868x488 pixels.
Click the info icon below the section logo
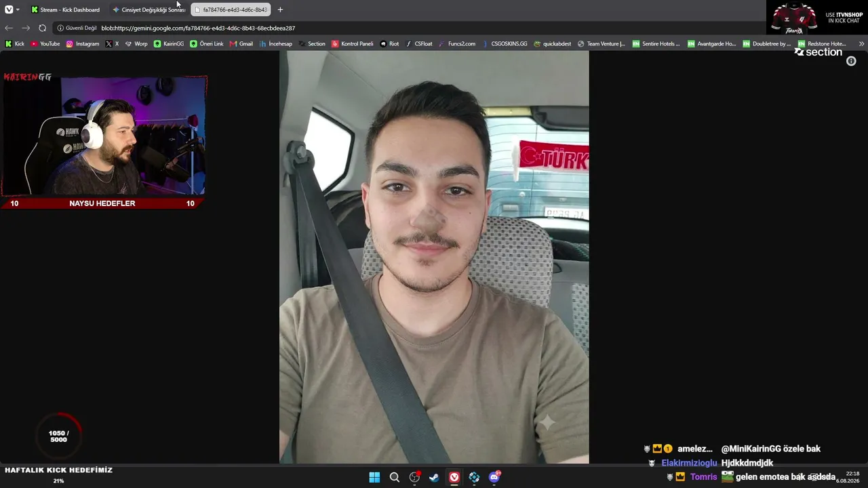click(851, 61)
